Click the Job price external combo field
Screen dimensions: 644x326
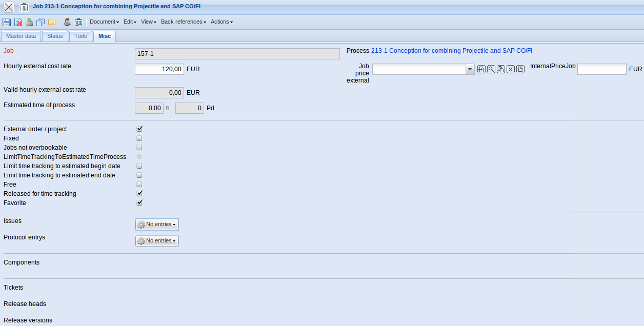(419, 69)
